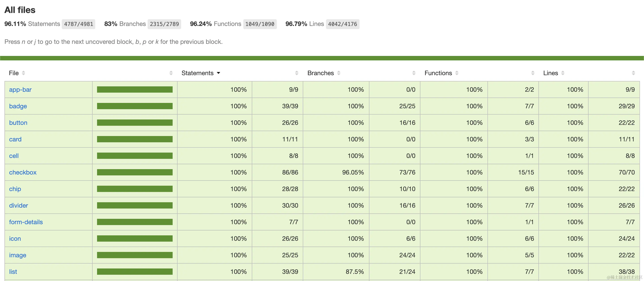The height and width of the screenshot is (281, 644).
Task: Click badge statements count 39/39
Action: 290,106
